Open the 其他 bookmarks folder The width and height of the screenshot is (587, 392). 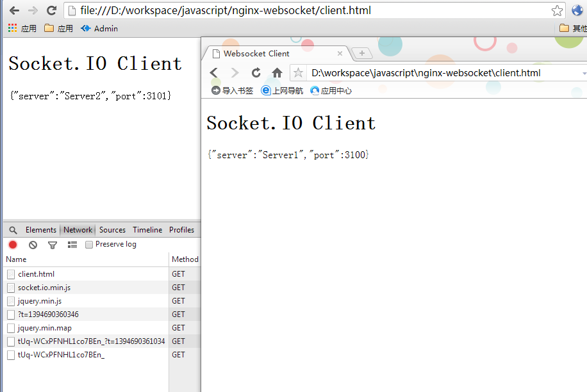click(x=575, y=28)
